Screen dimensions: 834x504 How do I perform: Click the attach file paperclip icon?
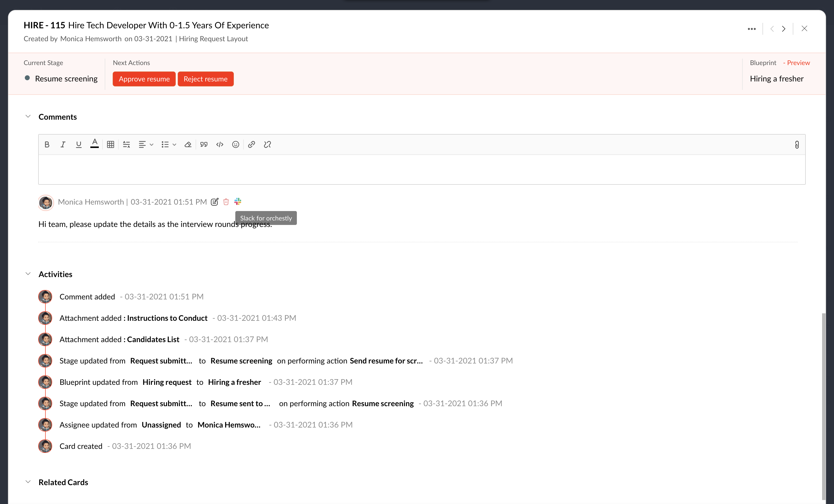797,145
